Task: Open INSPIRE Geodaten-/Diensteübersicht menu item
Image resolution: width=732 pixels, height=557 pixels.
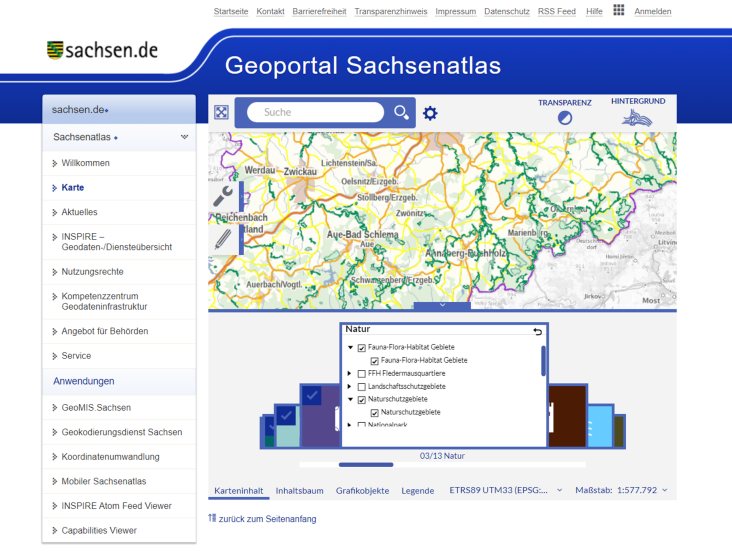Action: point(119,242)
